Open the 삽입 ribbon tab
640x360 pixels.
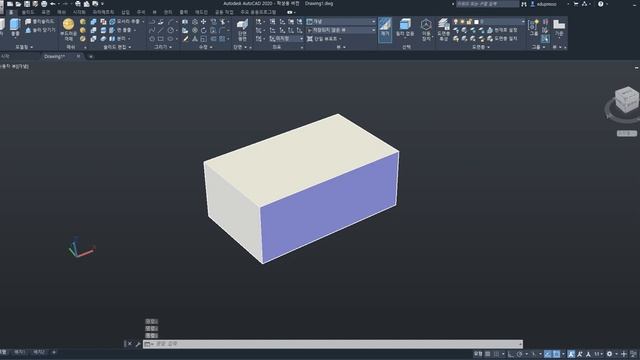(x=125, y=12)
